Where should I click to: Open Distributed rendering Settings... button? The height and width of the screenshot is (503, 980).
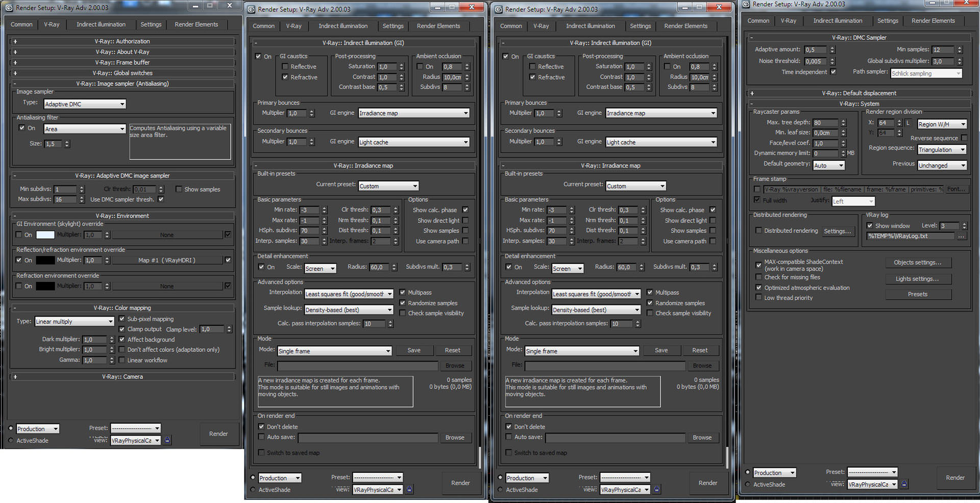click(x=838, y=231)
